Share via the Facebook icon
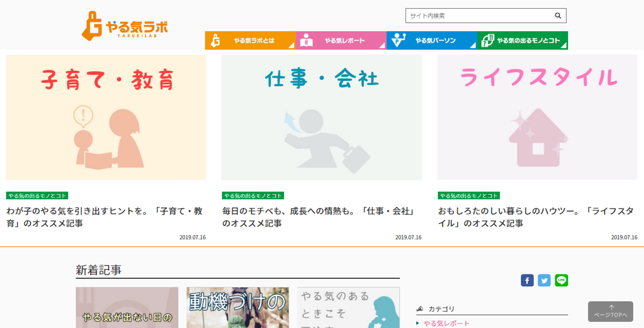The height and width of the screenshot is (328, 644). [x=527, y=280]
